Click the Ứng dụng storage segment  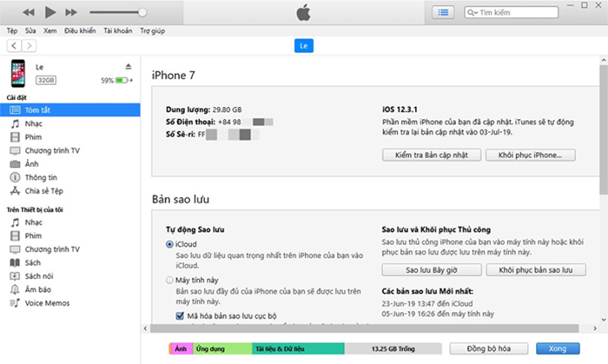tap(222, 348)
